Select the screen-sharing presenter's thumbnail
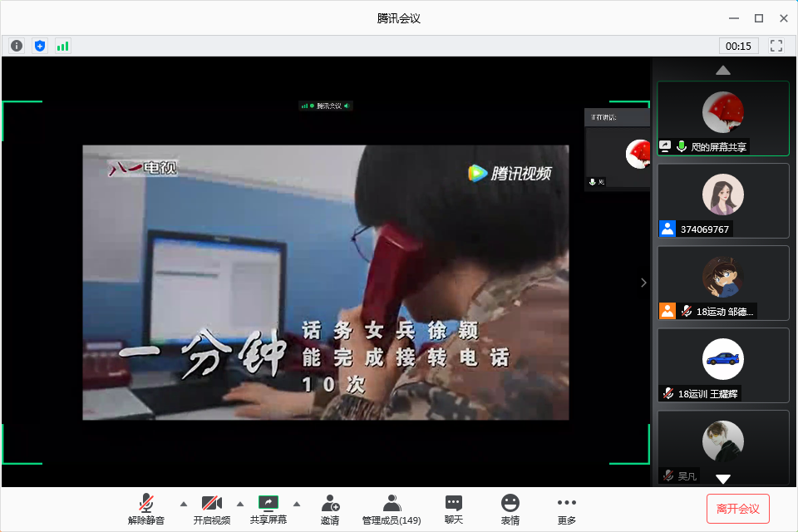 pyautogui.click(x=722, y=118)
